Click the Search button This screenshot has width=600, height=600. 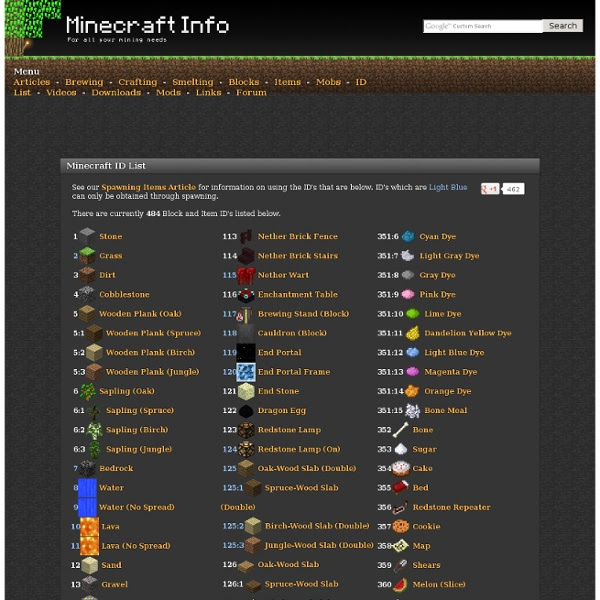[562, 26]
